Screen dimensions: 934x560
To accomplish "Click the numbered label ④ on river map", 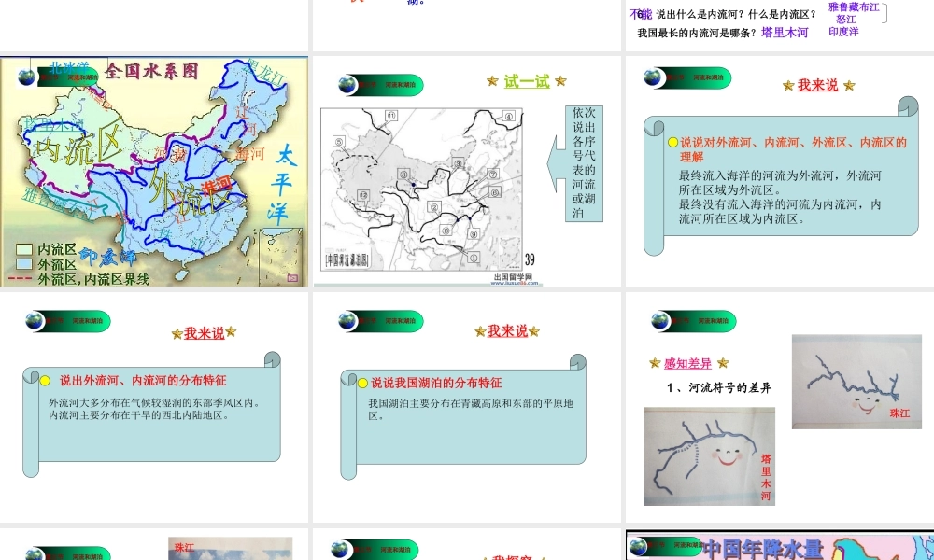I will [x=509, y=116].
